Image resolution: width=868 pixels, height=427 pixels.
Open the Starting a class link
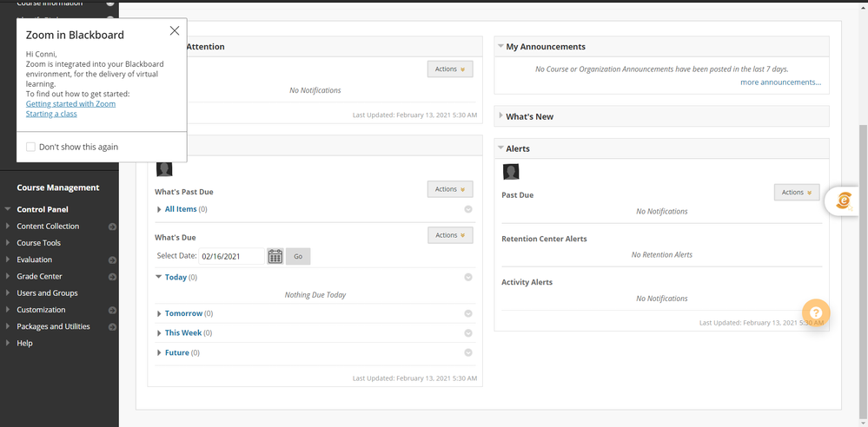coord(51,114)
